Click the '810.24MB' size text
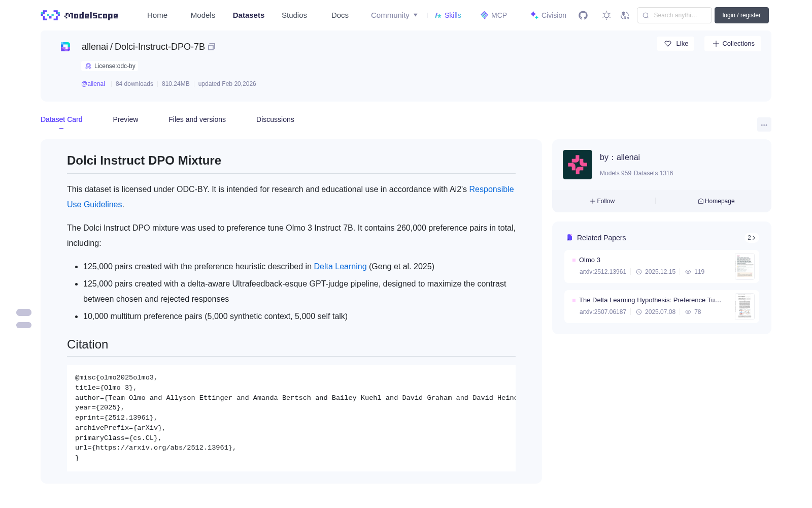This screenshot has height=508, width=812. 176,84
